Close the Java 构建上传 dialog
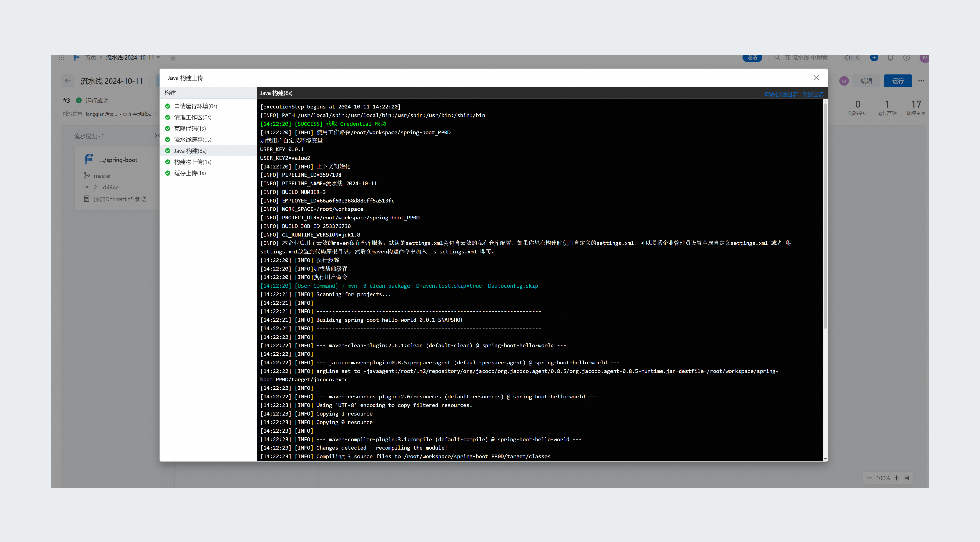The width and height of the screenshot is (980, 542). (816, 78)
